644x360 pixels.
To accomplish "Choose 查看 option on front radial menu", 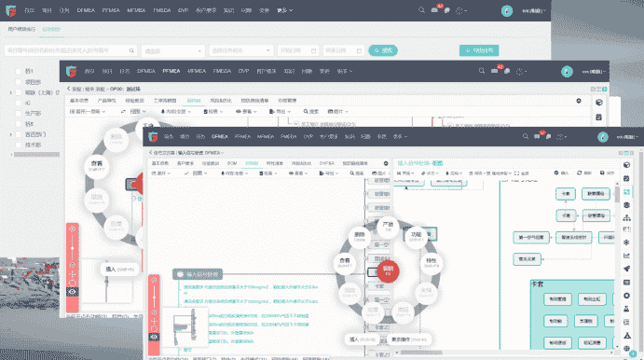I will [x=344, y=262].
